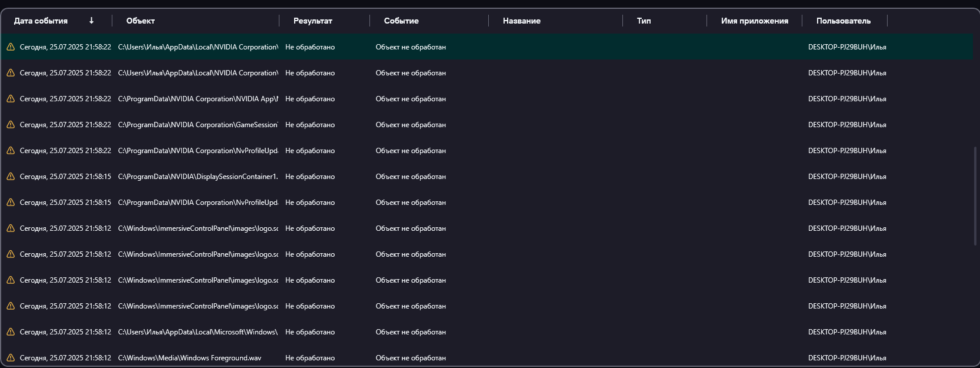Sort events by the Тип column
The height and width of the screenshot is (368, 980).
(644, 21)
